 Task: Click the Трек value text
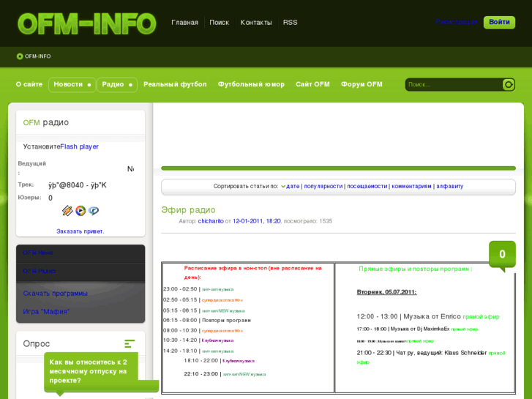[78, 185]
